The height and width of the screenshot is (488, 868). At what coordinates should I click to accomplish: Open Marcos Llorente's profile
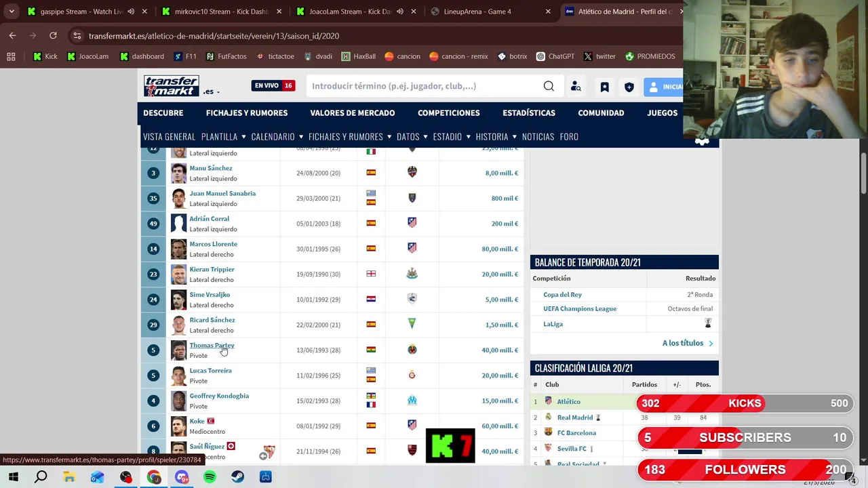pos(213,244)
